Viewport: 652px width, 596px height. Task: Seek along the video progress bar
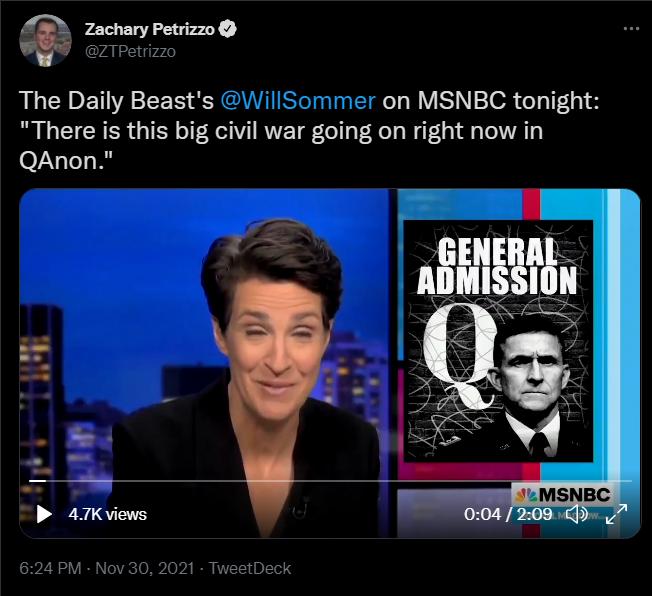pyautogui.click(x=330, y=481)
